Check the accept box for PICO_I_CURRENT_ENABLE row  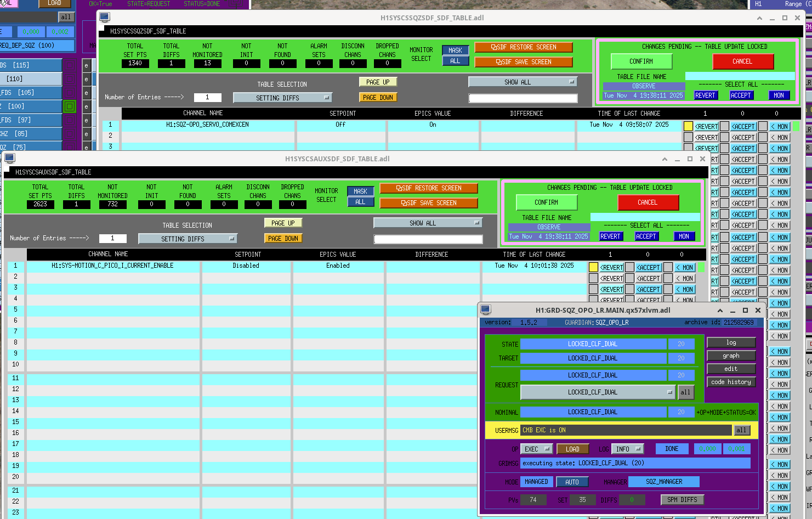point(630,267)
